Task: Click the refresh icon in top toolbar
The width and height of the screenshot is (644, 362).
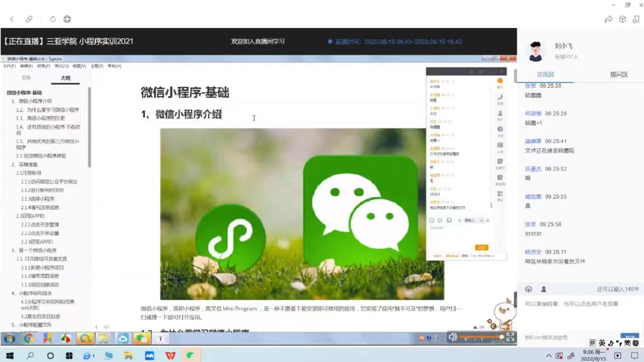Action: coord(53,19)
